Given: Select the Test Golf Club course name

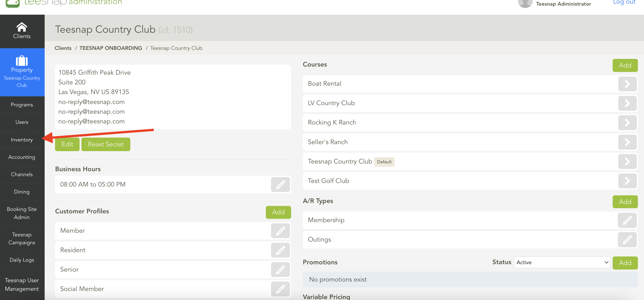Looking at the screenshot, I should (x=329, y=181).
